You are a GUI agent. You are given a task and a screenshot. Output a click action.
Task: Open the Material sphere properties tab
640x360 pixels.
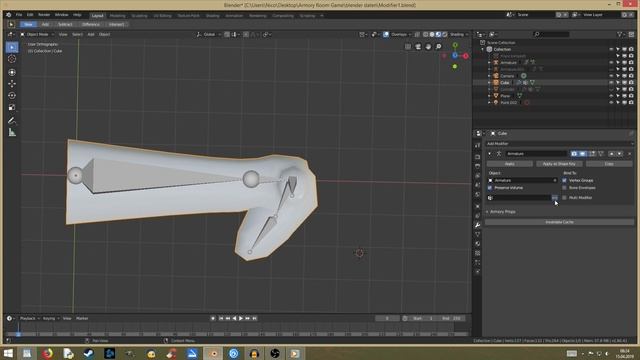point(478,244)
